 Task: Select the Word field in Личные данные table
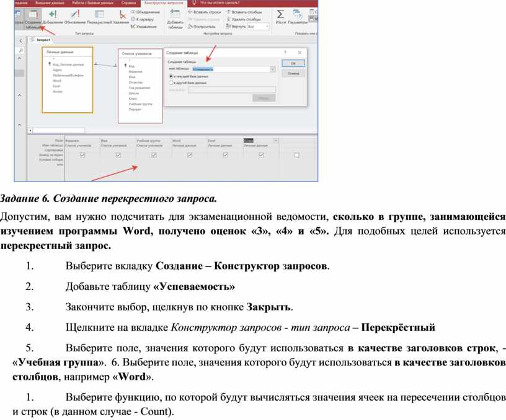point(57,81)
